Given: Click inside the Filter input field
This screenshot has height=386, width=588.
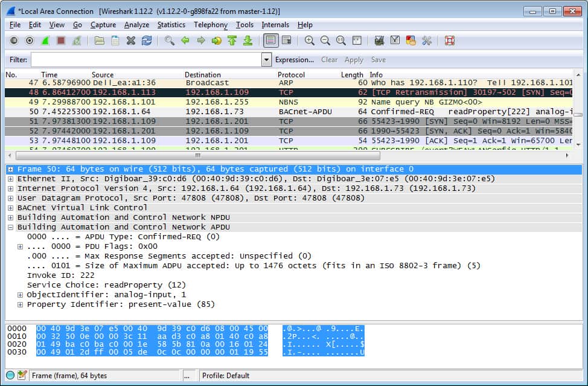Looking at the screenshot, I should point(145,59).
